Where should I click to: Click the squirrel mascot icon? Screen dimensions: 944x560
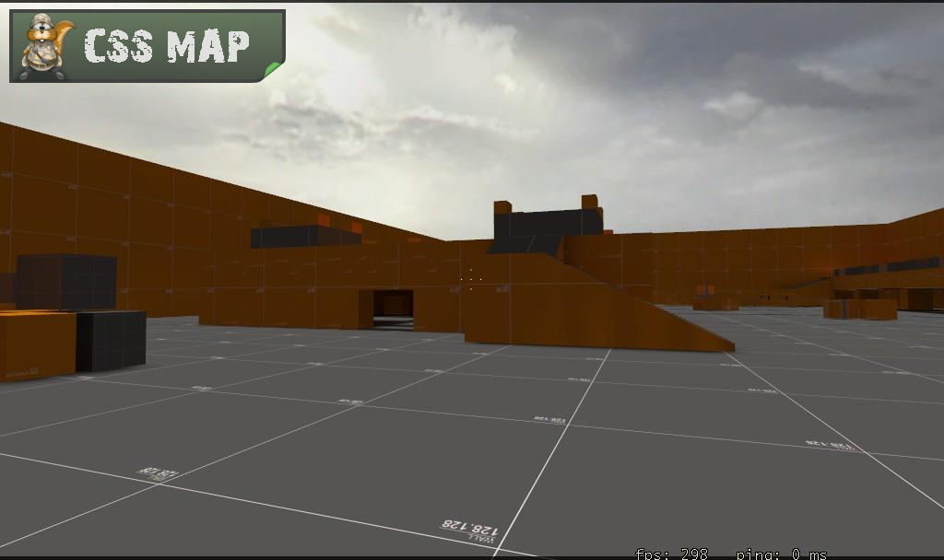[43, 46]
